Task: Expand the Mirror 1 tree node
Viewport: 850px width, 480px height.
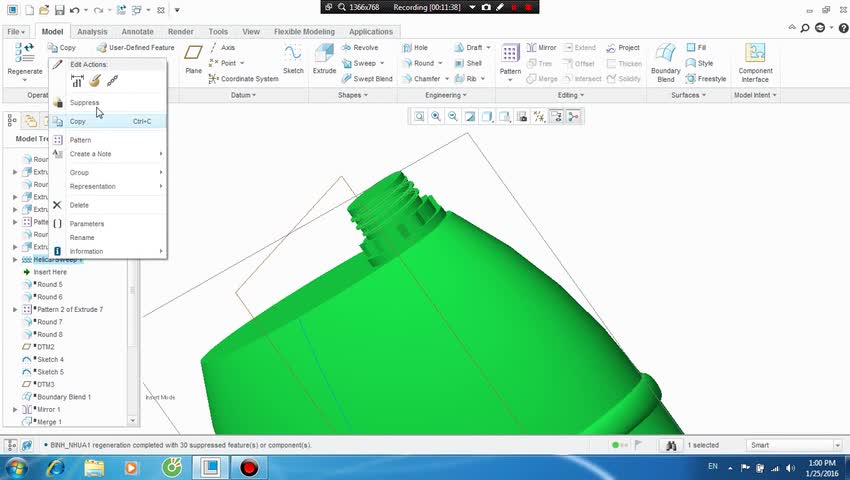Action: coord(15,409)
